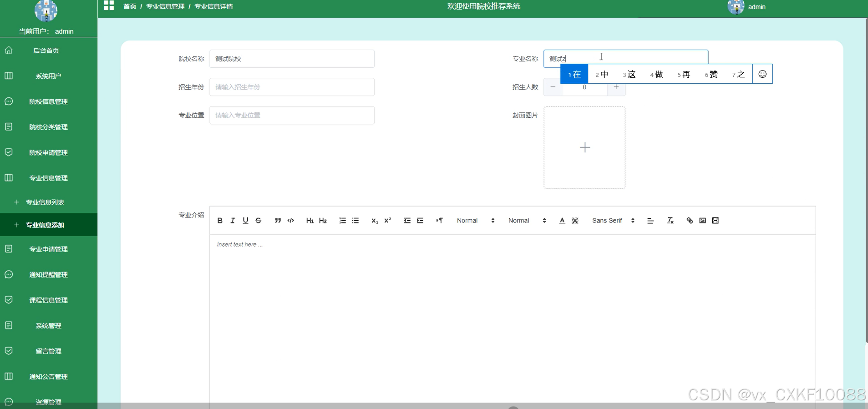This screenshot has width=868, height=409.
Task: Open admin user menu in header
Action: pos(747,7)
